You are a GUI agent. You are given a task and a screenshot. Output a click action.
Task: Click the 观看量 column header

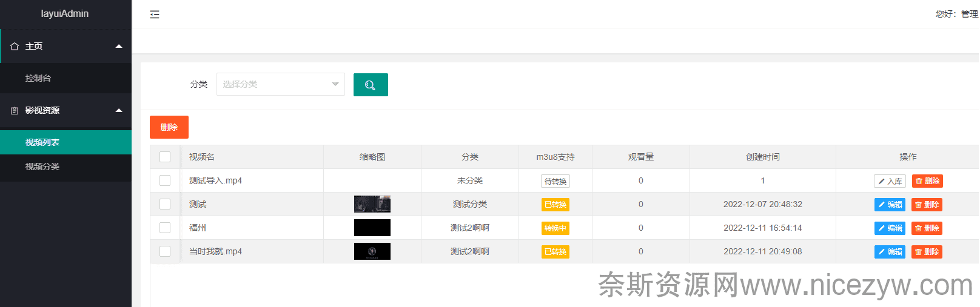click(641, 157)
